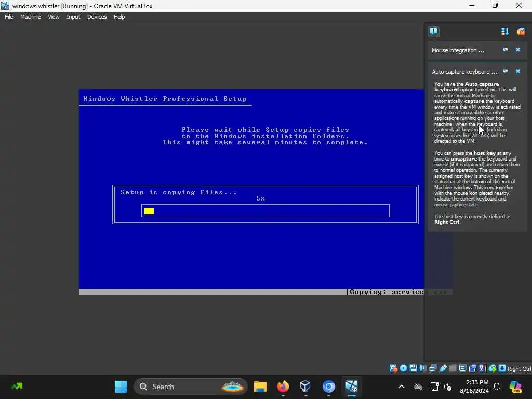
Task: Click the audio status icon
Action: (x=423, y=368)
